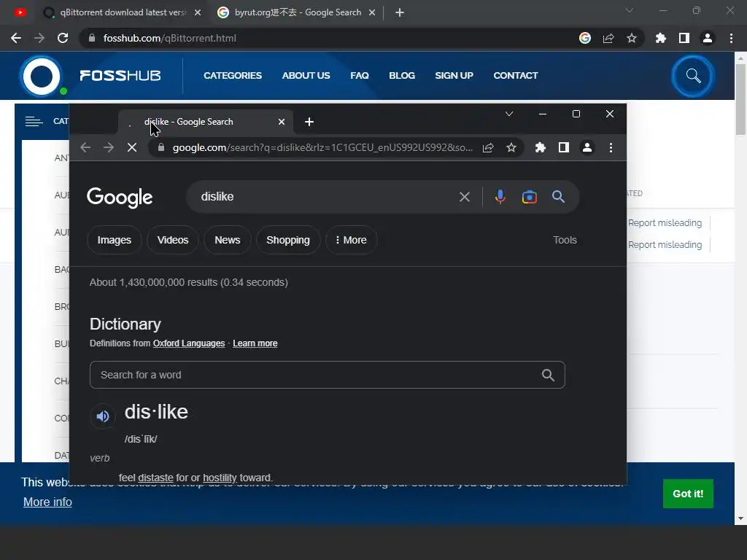Clear the Google search box
This screenshot has width=747, height=560.
pos(465,197)
